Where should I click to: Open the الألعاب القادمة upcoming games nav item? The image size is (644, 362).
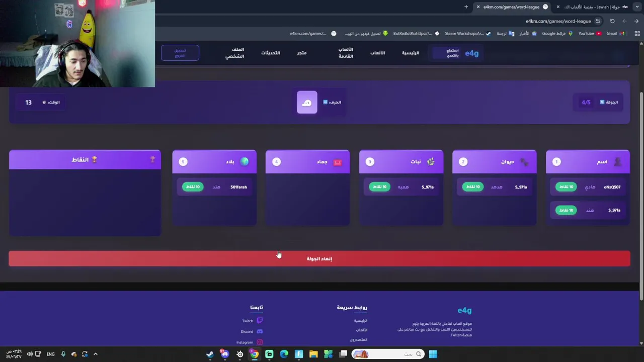tap(346, 53)
